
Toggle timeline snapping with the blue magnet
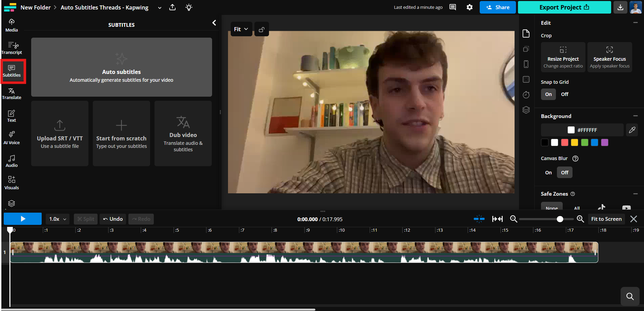point(479,219)
